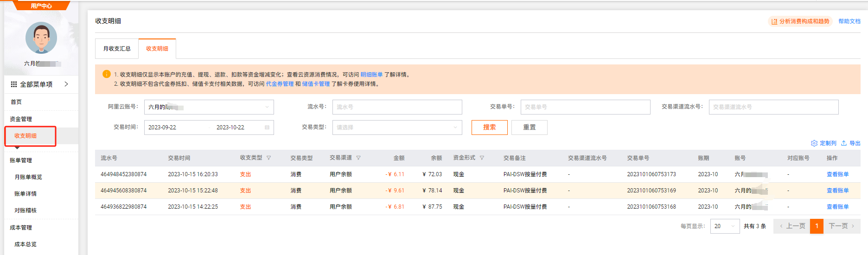Open 成本总览 sidebar item
This screenshot has width=868, height=255.
(26, 244)
